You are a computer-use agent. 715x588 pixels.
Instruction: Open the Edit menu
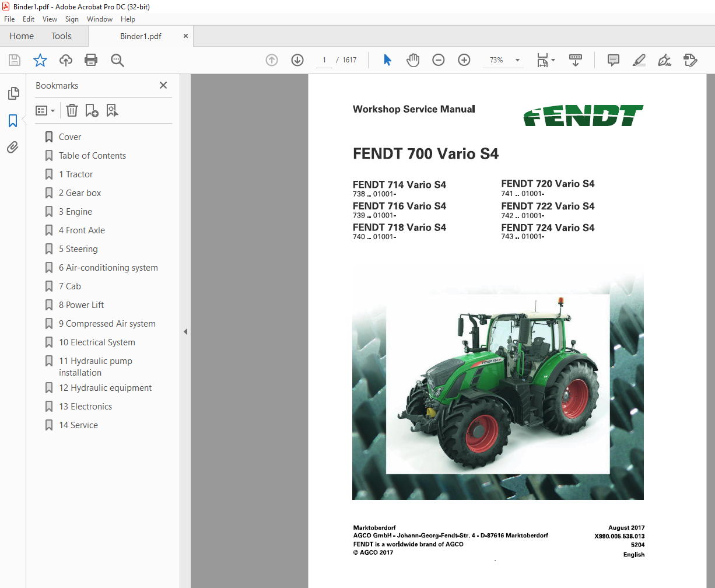[x=29, y=19]
